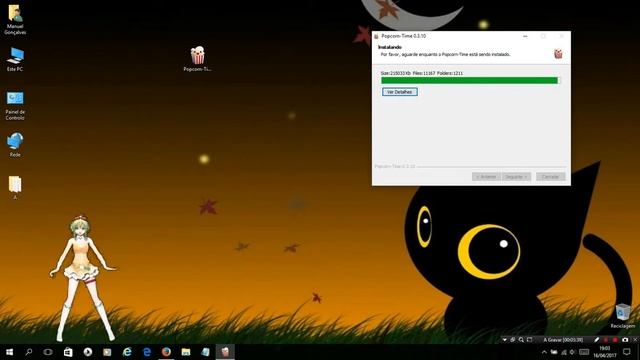Click the battery icon in system tray
Viewport: 640px width, 360px height.
click(554, 352)
